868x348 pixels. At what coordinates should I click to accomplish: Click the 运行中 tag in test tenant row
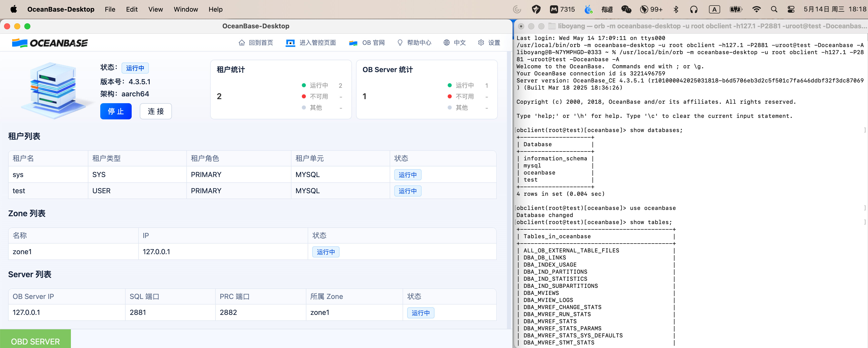(408, 191)
